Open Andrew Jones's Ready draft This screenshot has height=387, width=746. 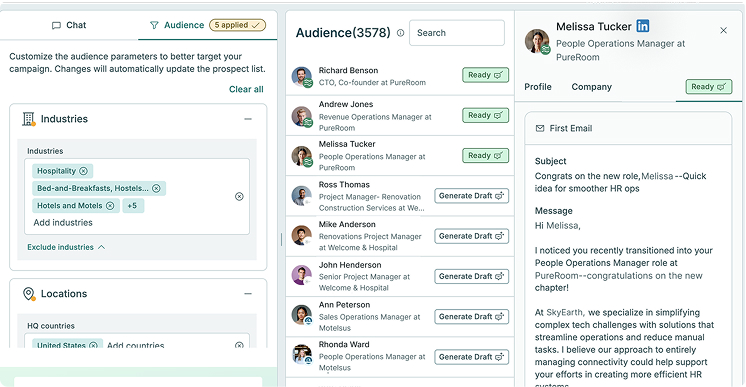click(x=485, y=115)
